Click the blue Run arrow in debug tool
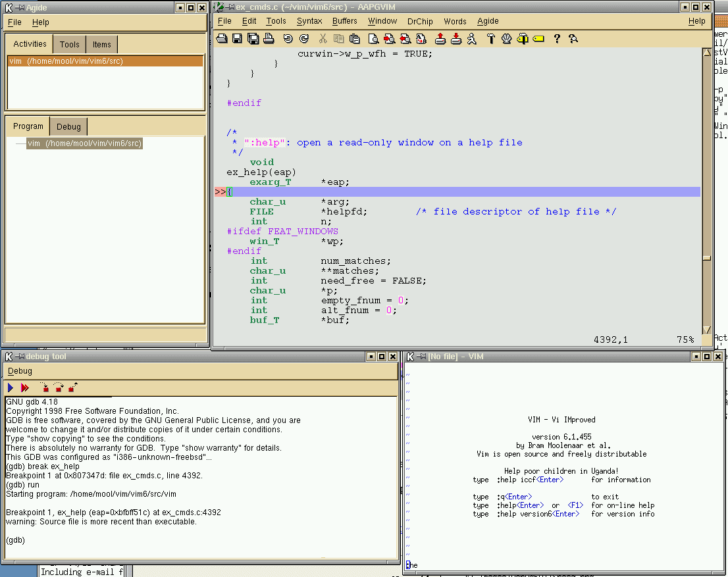This screenshot has height=577, width=728. point(11,388)
